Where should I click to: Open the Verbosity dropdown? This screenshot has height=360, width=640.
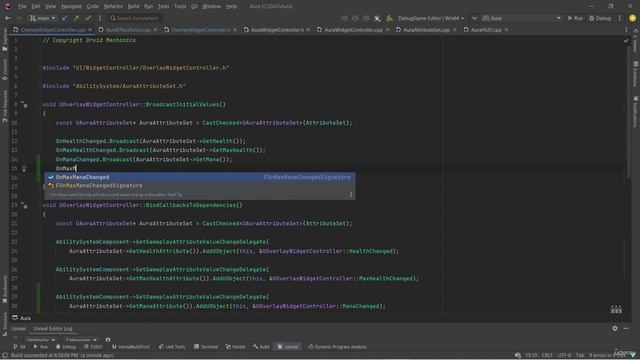[41, 340]
